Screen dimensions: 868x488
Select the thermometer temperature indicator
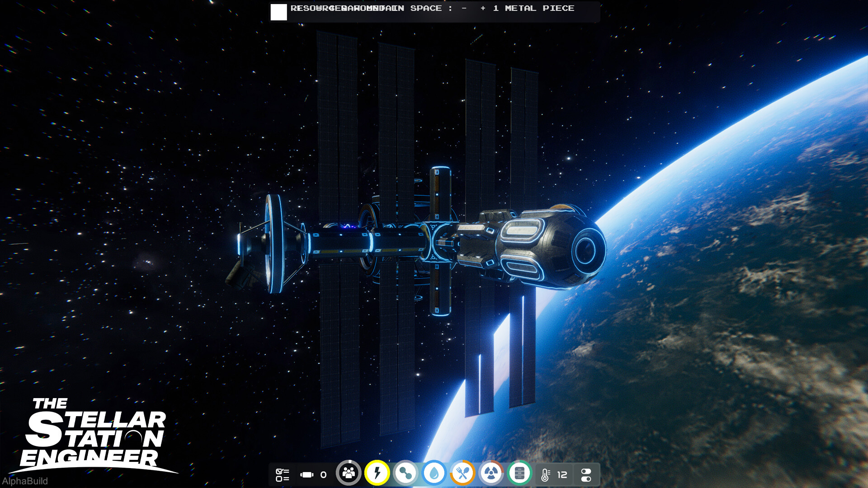click(545, 474)
